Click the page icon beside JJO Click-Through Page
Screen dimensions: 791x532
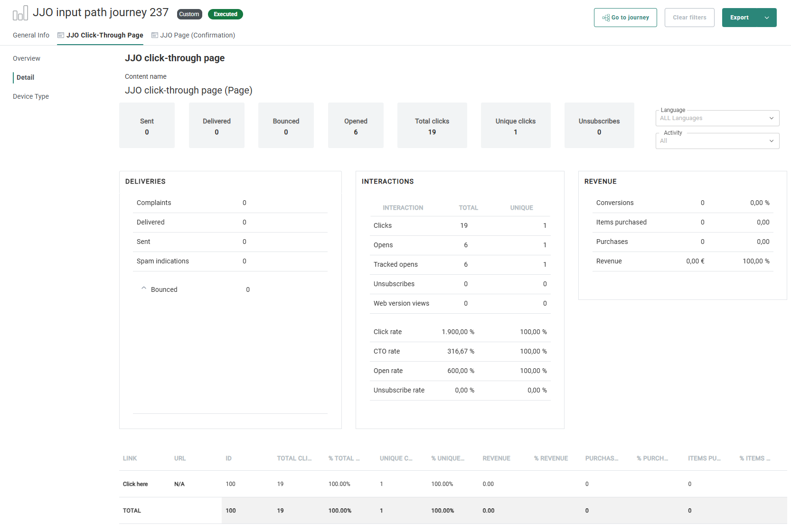(x=61, y=35)
